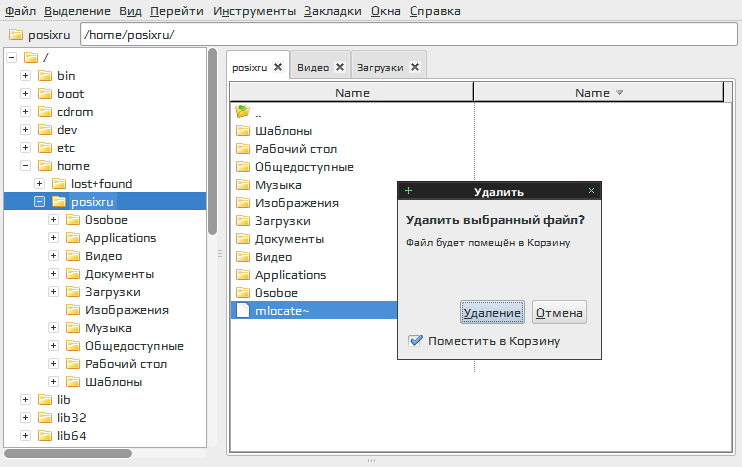Open the Закладки menu
Image resolution: width=742 pixels, height=467 pixels.
tap(333, 12)
